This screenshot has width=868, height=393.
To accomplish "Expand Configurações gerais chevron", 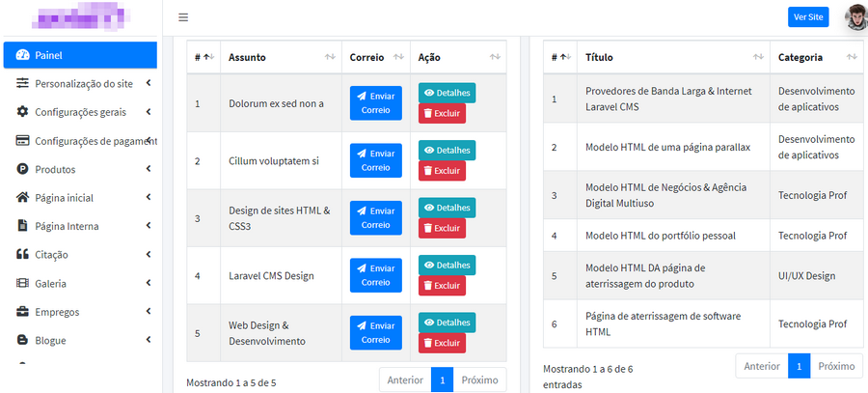I will [x=149, y=112].
